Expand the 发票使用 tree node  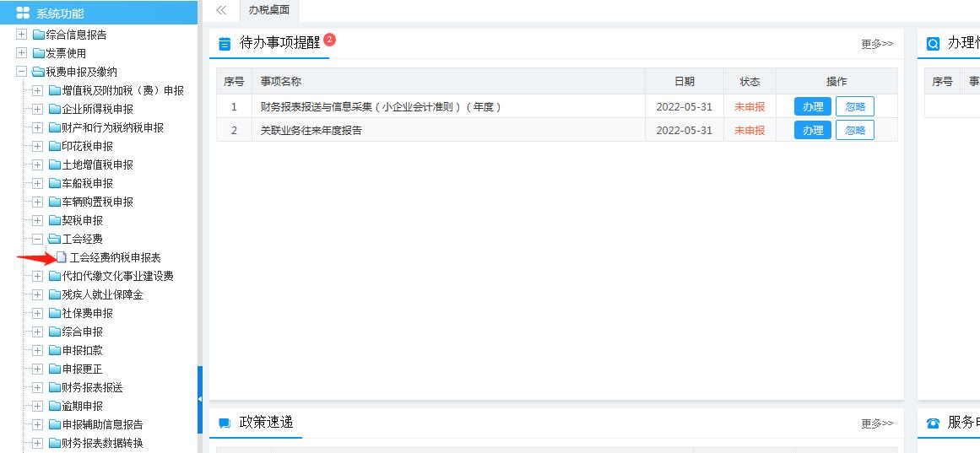pos(22,53)
